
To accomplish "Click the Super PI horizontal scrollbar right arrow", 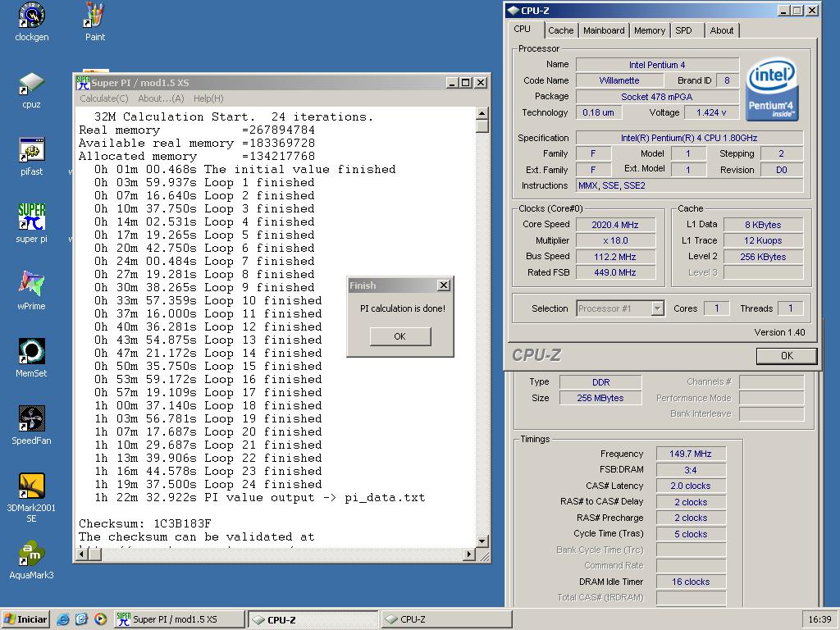I will point(469,554).
